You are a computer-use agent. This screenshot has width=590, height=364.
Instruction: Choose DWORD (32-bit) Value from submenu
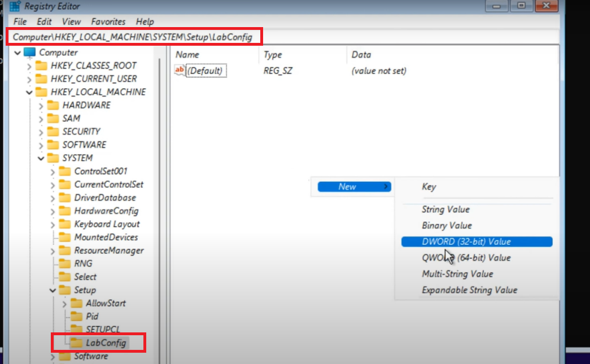pos(477,242)
